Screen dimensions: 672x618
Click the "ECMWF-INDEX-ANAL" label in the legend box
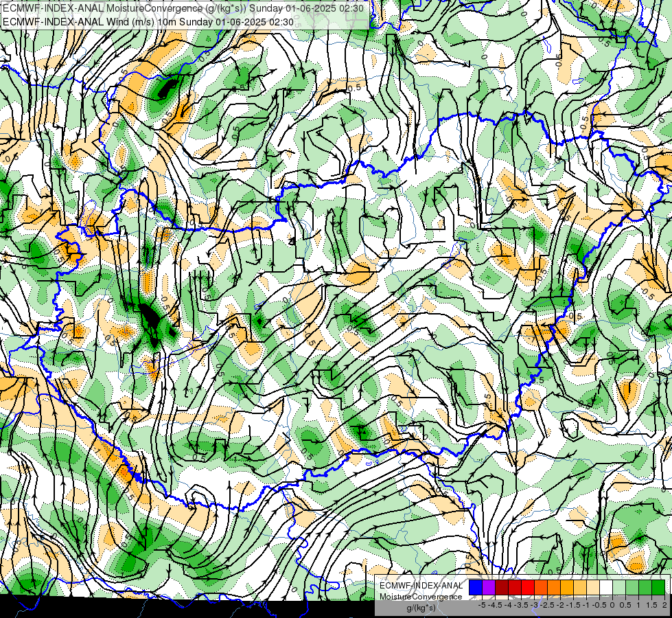click(x=421, y=586)
